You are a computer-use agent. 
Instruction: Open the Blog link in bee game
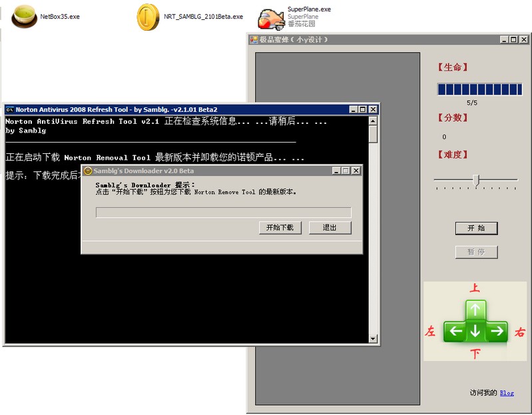tap(507, 393)
